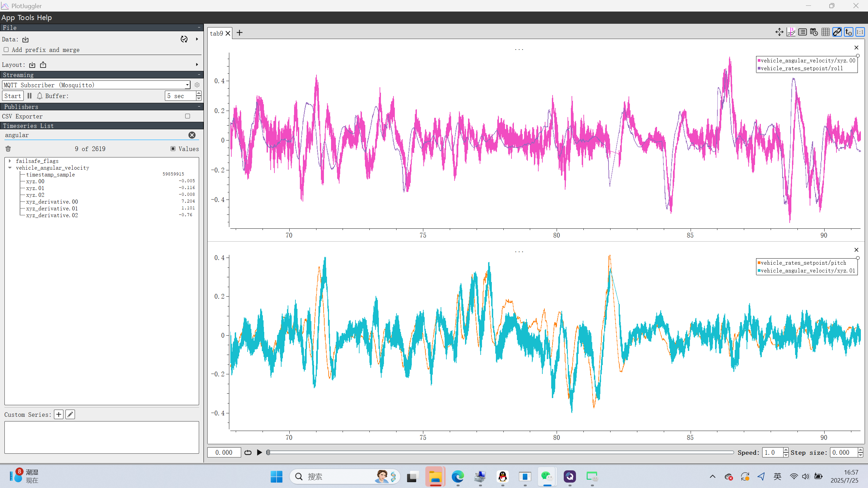Toggle the linked zoom chain icon

837,32
